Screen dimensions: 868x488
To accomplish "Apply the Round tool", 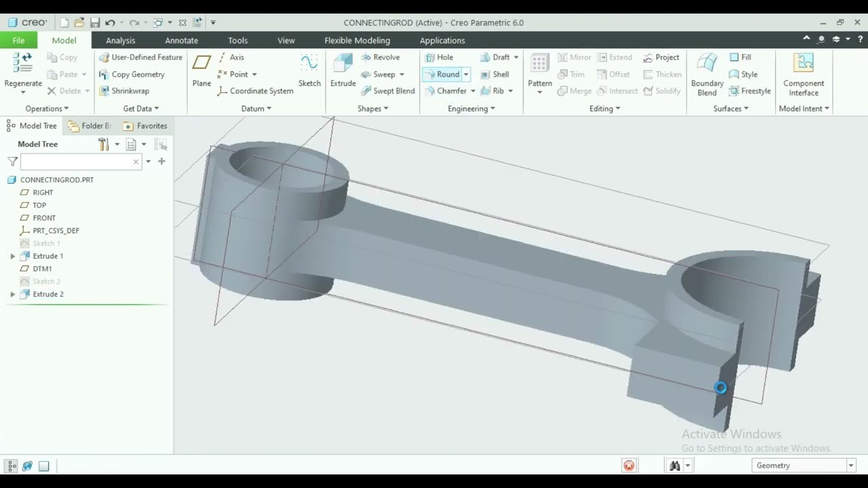I will [x=442, y=75].
